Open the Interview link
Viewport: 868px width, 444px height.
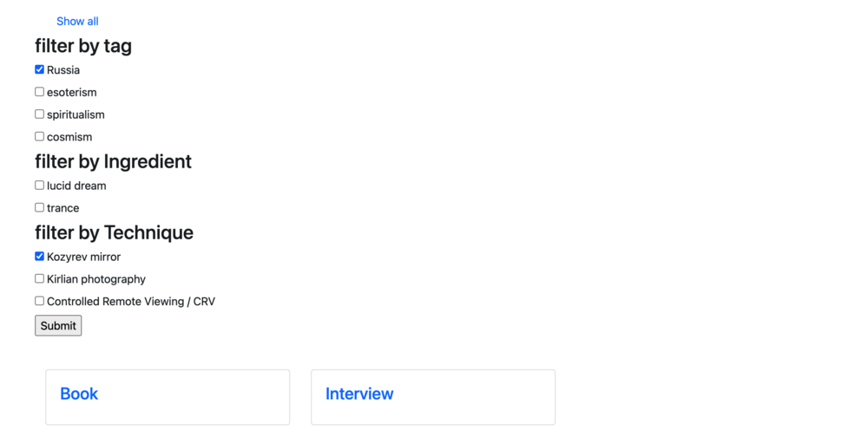pyautogui.click(x=359, y=394)
